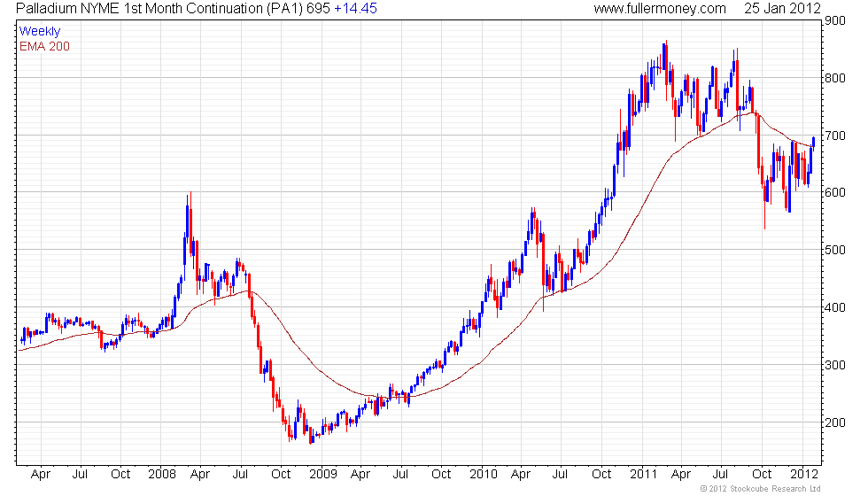Screen dimensions: 868x496
Task: Click the y-axis label '200'
Action: (x=834, y=423)
